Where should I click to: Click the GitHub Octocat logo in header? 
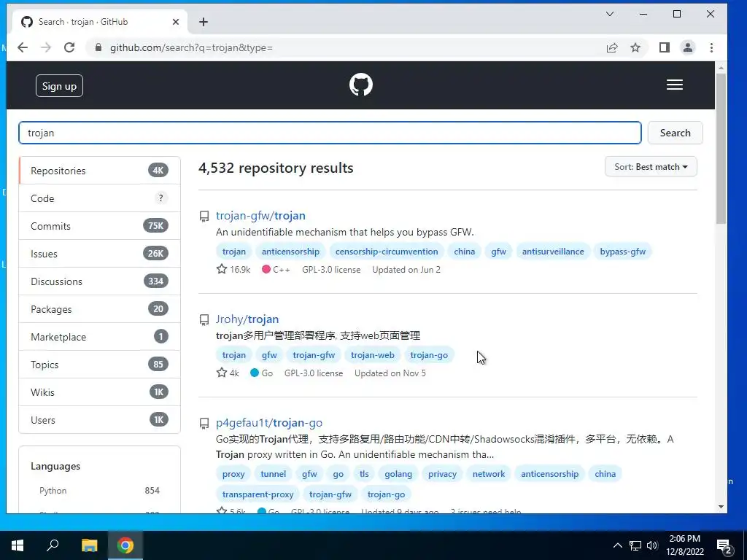click(x=360, y=85)
